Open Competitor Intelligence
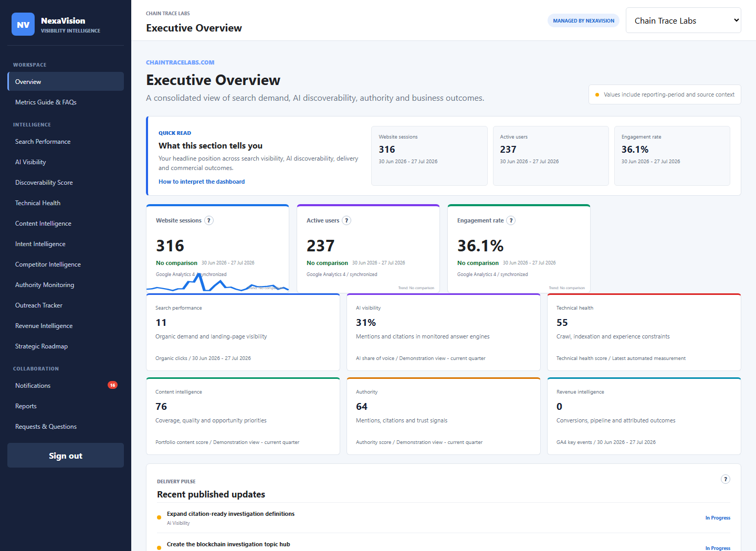The width and height of the screenshot is (756, 551). [66, 264]
